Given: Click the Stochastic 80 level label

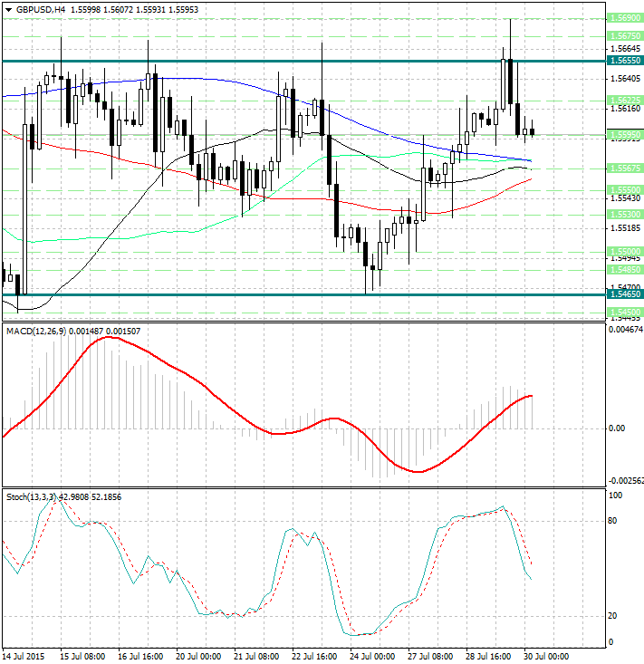Looking at the screenshot, I should coord(612,521).
